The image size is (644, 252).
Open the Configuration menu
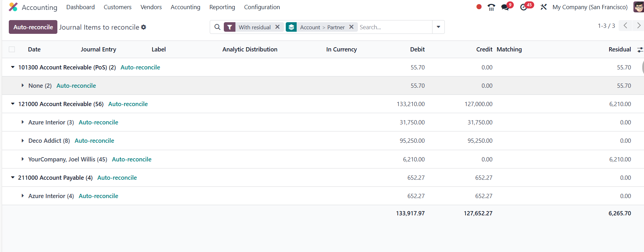(262, 7)
